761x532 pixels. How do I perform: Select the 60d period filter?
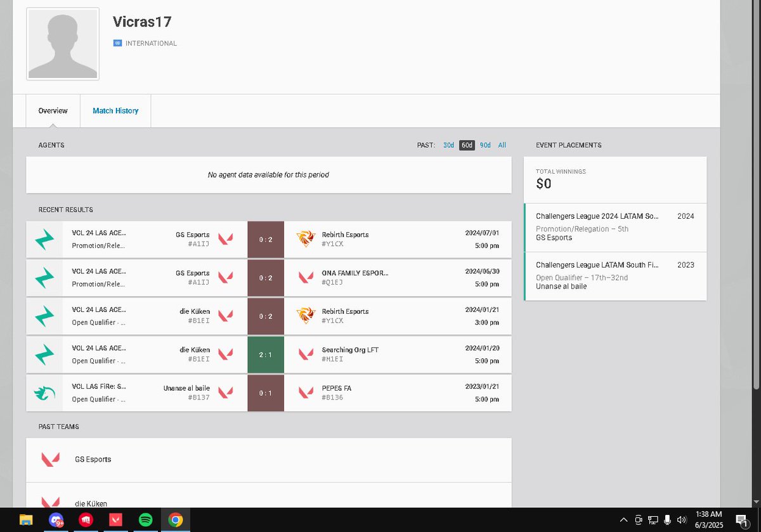click(467, 145)
